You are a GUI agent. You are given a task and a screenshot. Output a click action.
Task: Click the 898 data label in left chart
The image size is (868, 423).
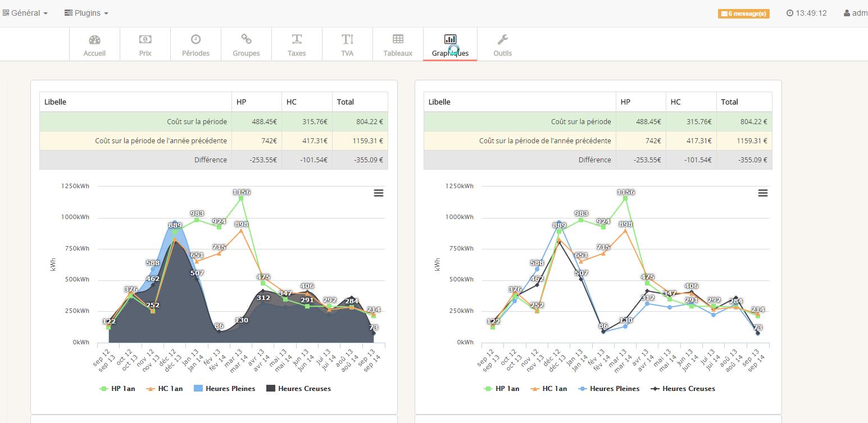[x=241, y=224]
